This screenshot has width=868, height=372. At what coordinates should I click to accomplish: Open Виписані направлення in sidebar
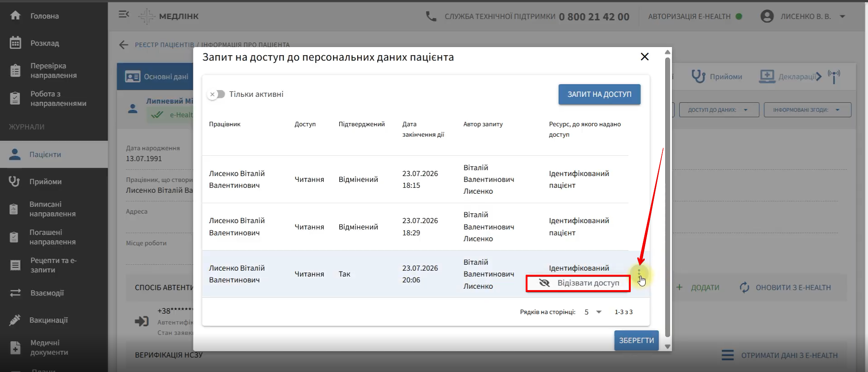pos(53,209)
